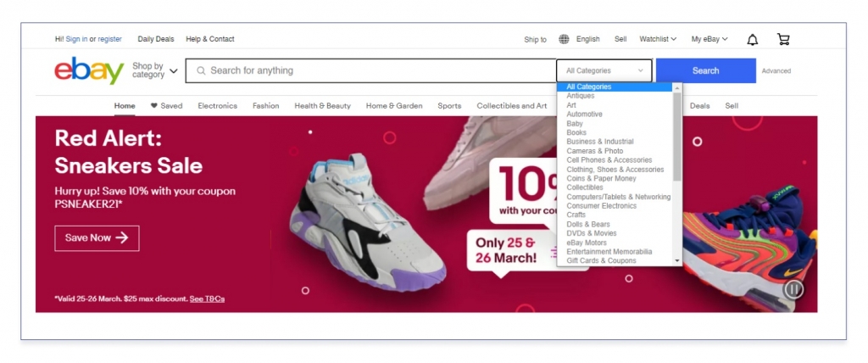Pause the banner carousel
This screenshot has width=868, height=363.
coord(793,288)
